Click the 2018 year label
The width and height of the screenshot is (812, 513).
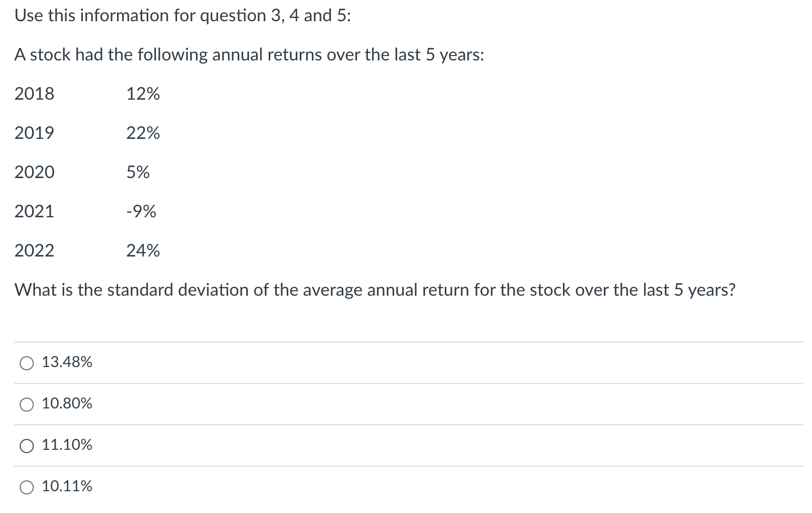34,94
